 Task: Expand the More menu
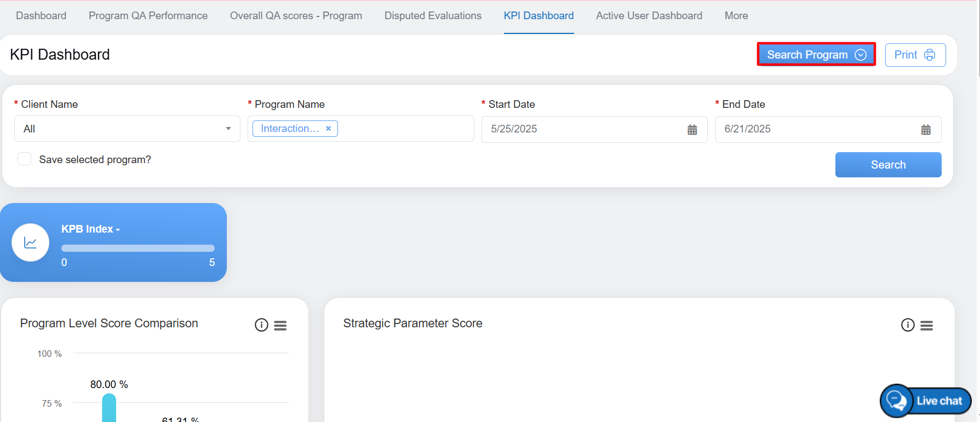pyautogui.click(x=736, y=16)
